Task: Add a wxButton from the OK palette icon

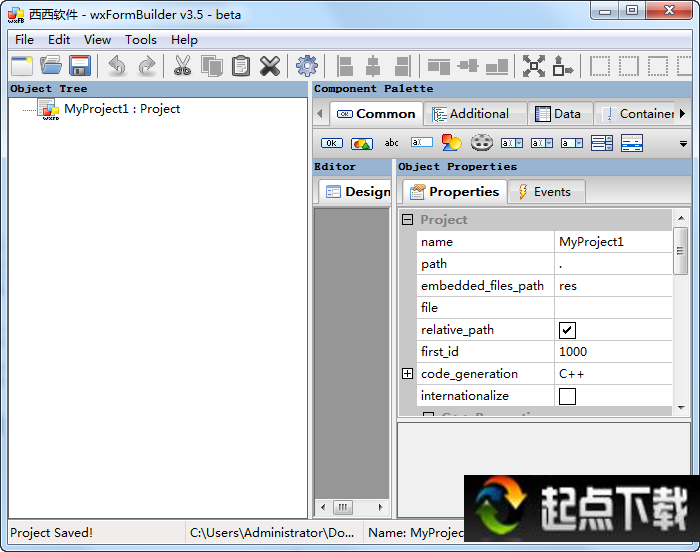Action: pos(332,143)
